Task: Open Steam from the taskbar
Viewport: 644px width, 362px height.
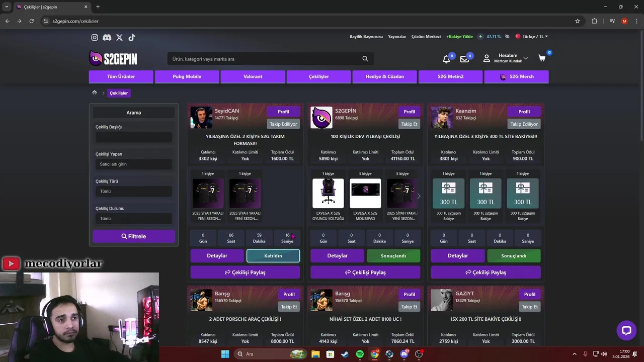Action: 345,354
